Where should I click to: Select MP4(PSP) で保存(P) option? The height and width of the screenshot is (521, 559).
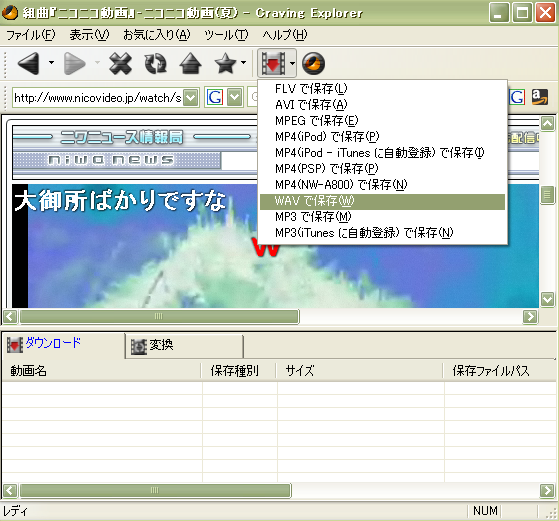pos(382,169)
